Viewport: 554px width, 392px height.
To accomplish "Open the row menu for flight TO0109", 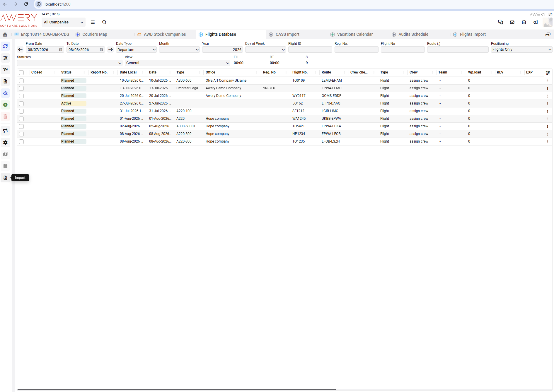I will pyautogui.click(x=548, y=81).
